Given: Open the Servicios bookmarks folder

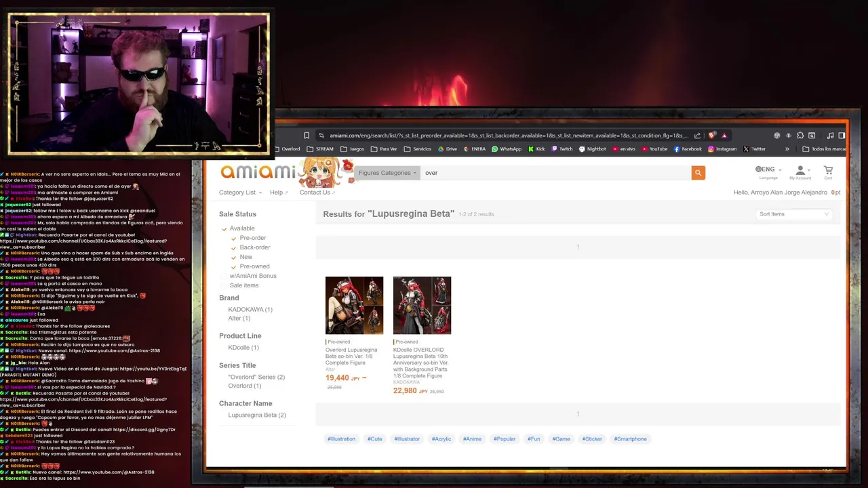Looking at the screenshot, I should coord(417,149).
